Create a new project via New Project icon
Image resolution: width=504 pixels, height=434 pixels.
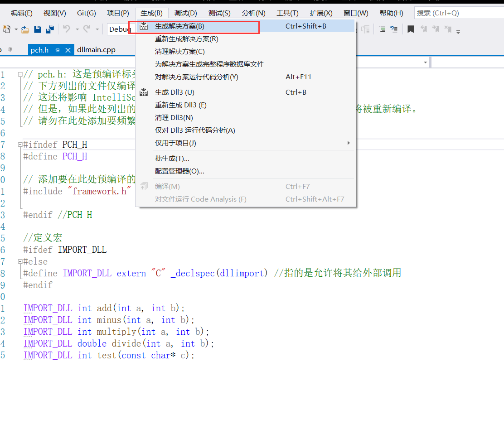click(7, 29)
